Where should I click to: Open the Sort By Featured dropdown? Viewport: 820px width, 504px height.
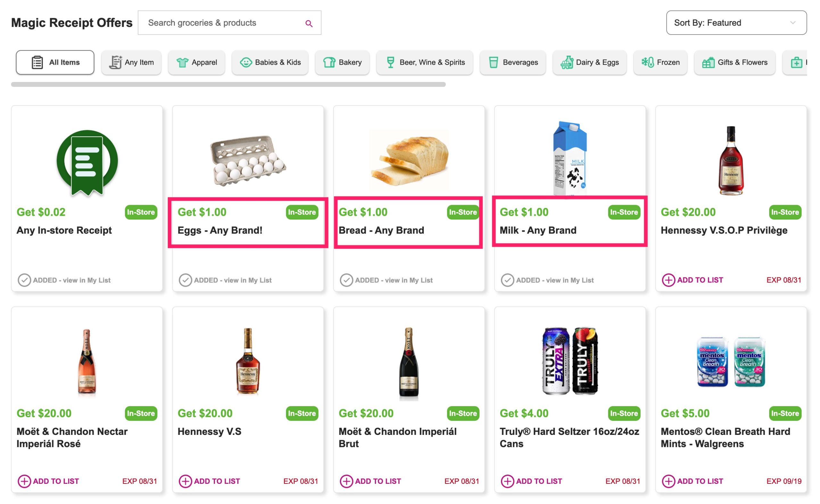pyautogui.click(x=736, y=23)
